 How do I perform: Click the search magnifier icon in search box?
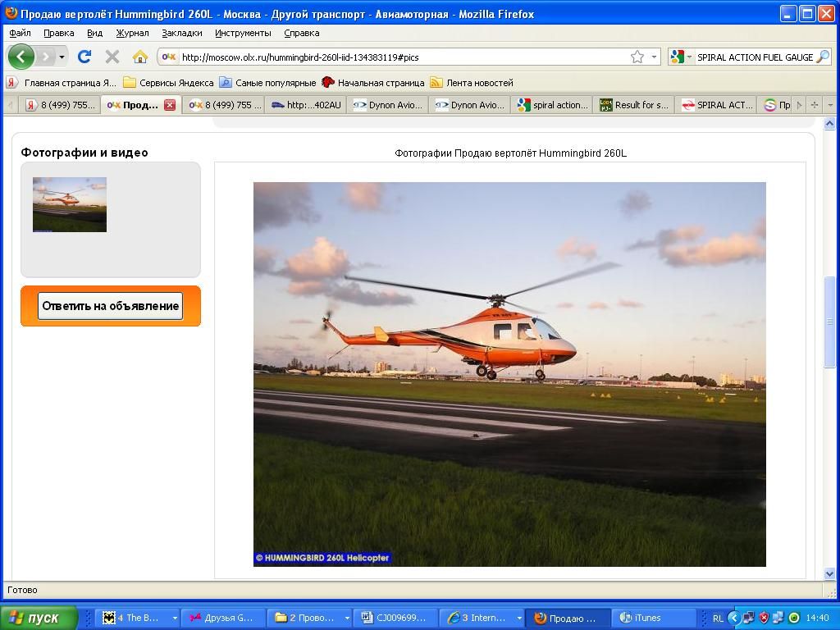coord(823,57)
